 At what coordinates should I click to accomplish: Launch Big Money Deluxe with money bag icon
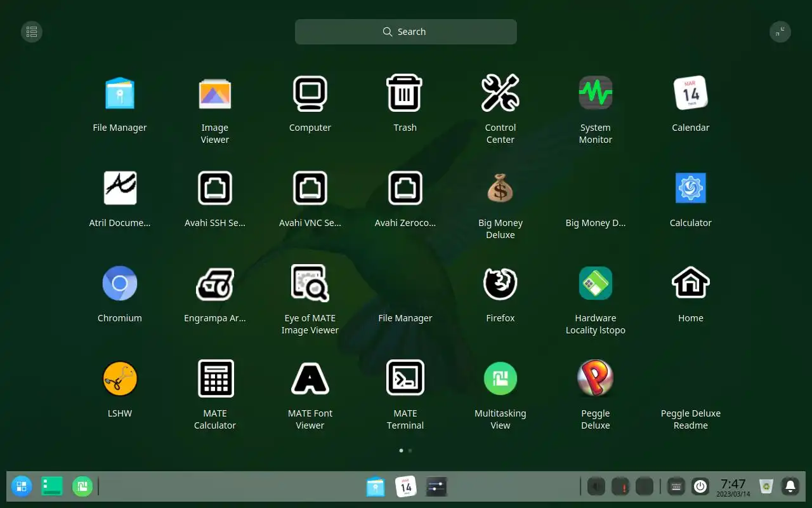coord(501,189)
